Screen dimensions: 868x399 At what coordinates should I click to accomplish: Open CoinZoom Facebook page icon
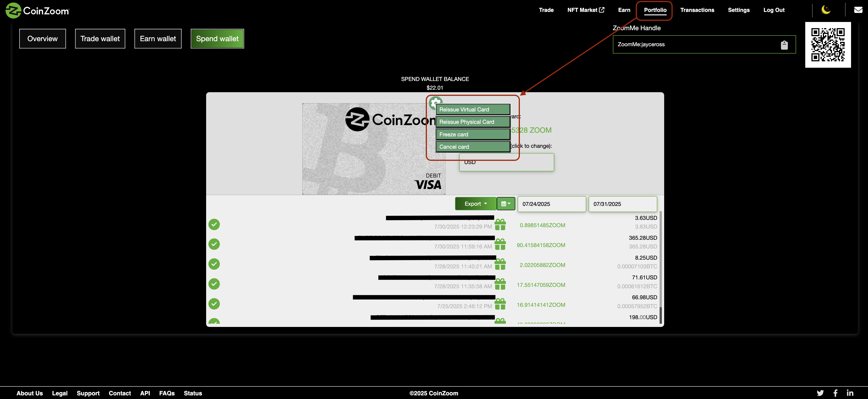(x=836, y=393)
